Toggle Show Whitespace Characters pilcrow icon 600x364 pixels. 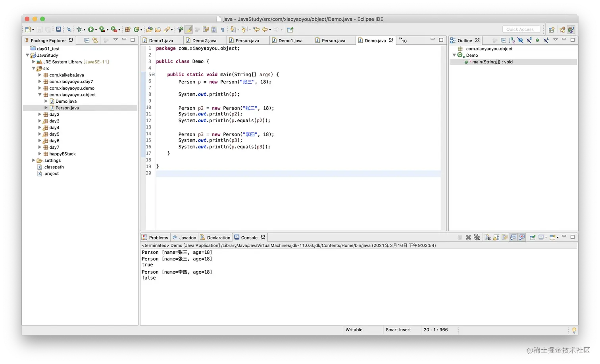click(223, 29)
